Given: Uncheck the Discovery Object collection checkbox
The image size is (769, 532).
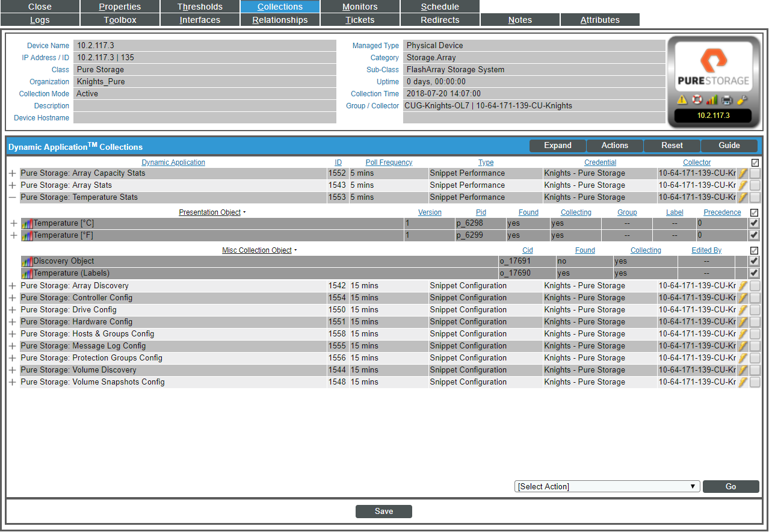Looking at the screenshot, I should click(754, 261).
